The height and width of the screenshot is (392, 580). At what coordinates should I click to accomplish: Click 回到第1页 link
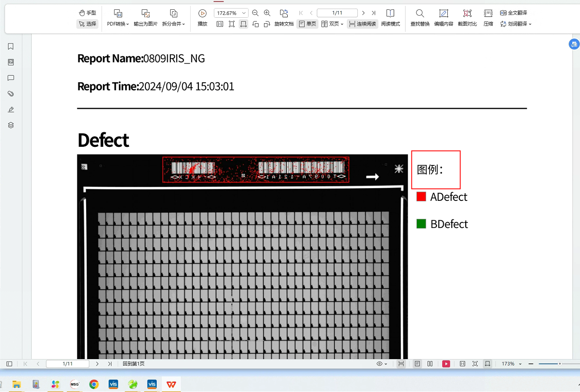[x=133, y=364]
